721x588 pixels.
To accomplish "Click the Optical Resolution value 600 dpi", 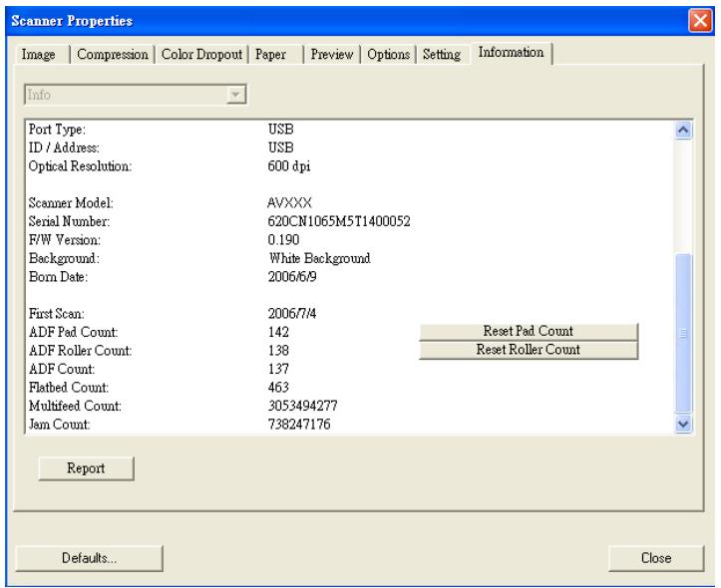I will 289,166.
